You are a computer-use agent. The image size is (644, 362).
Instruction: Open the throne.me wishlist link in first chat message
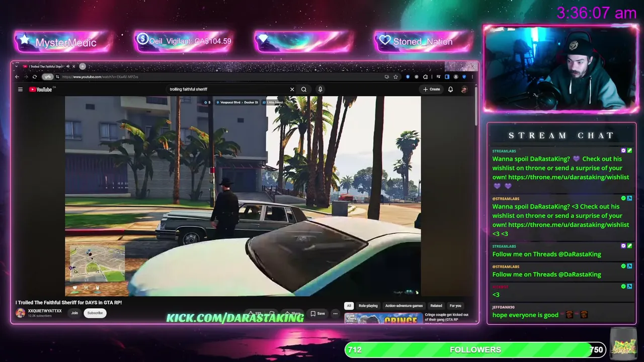(x=569, y=177)
